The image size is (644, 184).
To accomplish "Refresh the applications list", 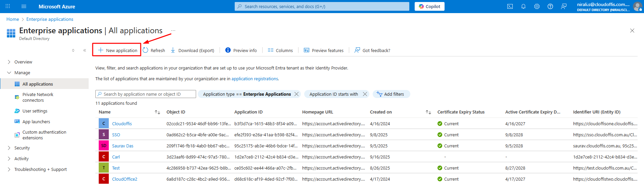I will [x=154, y=50].
